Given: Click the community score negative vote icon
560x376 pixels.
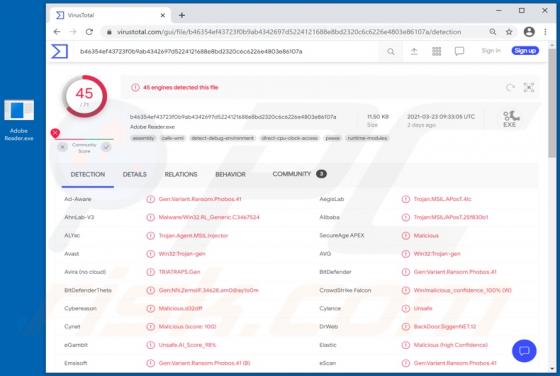Looking at the screenshot, I should pyautogui.click(x=62, y=147).
